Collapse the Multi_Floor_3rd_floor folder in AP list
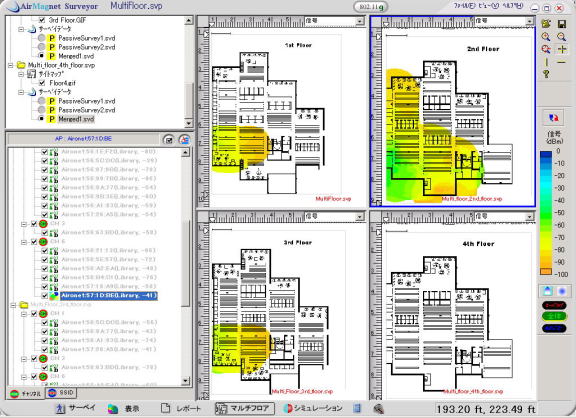The image size is (576, 418). (14, 305)
